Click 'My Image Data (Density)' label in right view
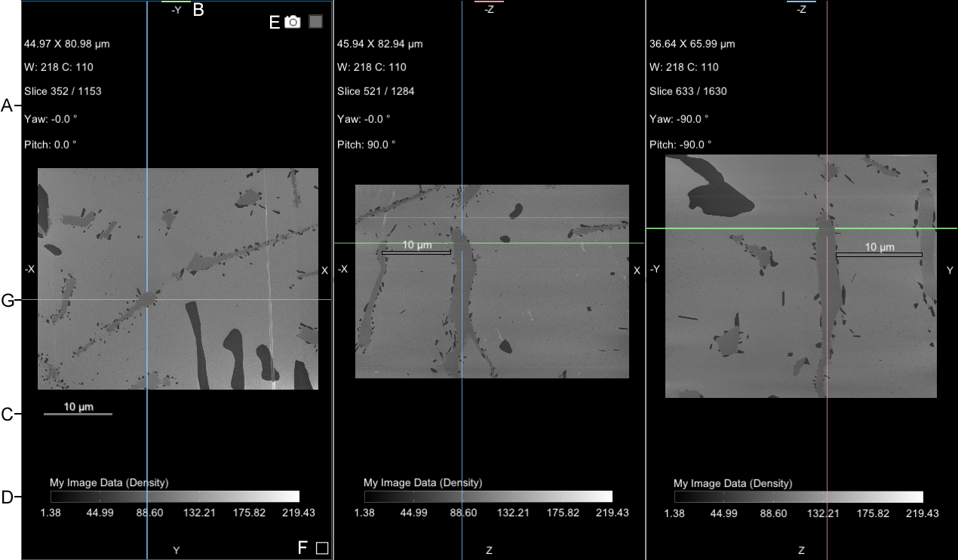The width and height of the screenshot is (958, 560). point(732,483)
